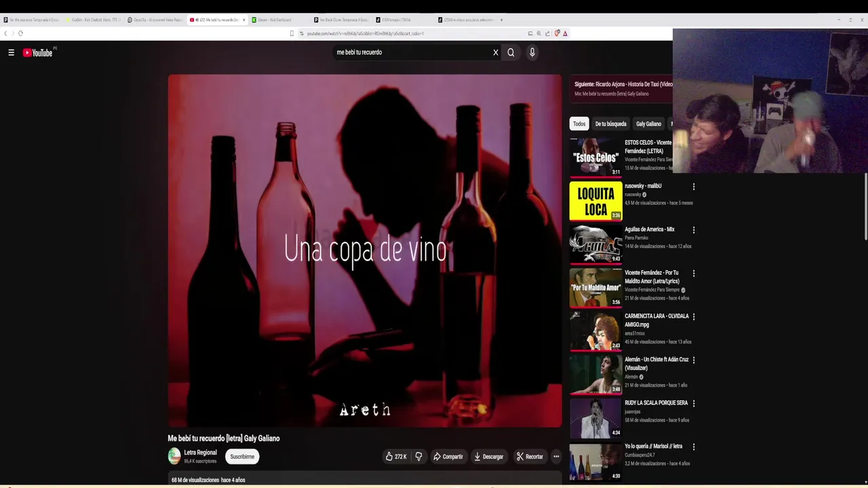868x488 pixels.
Task: Click the page vertical scrollbar
Action: click(865, 207)
